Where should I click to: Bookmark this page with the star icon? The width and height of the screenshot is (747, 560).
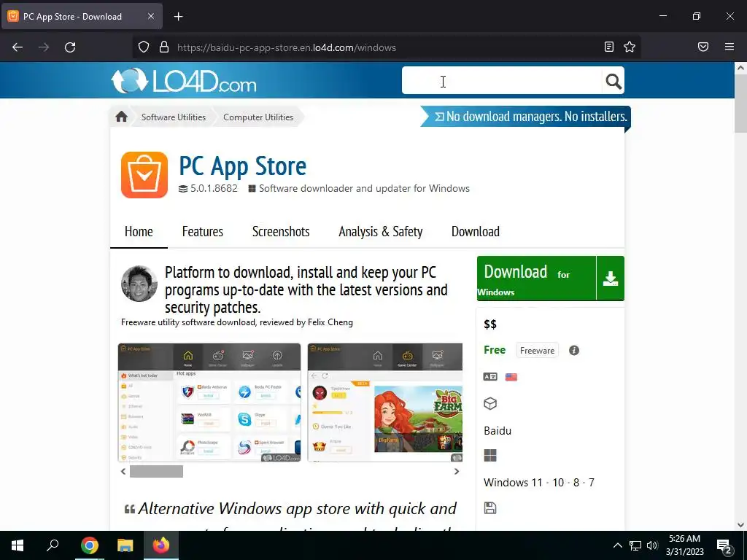coord(630,47)
